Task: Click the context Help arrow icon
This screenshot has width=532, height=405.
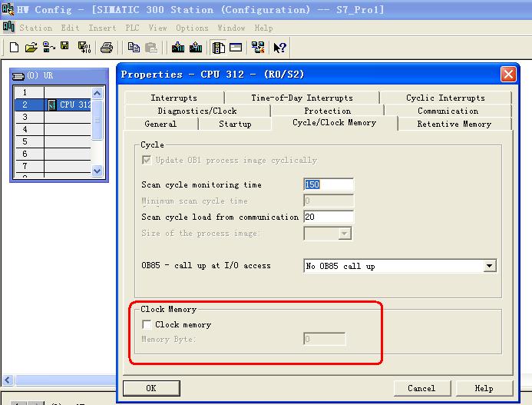Action: tap(279, 48)
